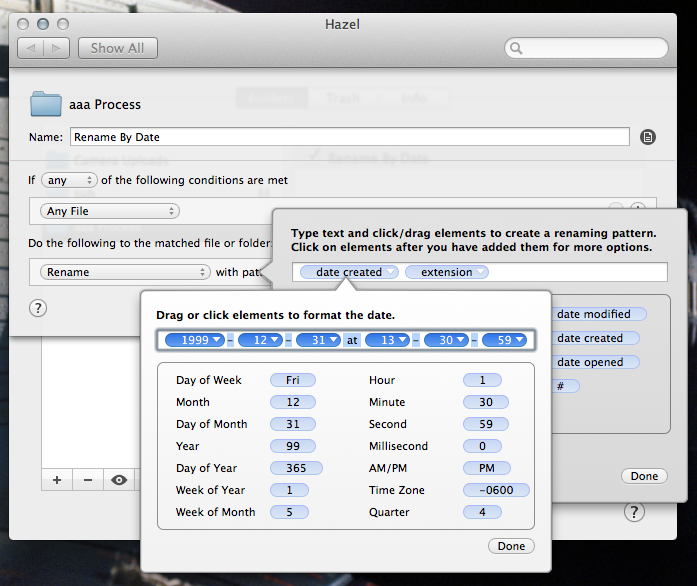Open the Any File condition dropdown
697x586 pixels.
tap(110, 211)
